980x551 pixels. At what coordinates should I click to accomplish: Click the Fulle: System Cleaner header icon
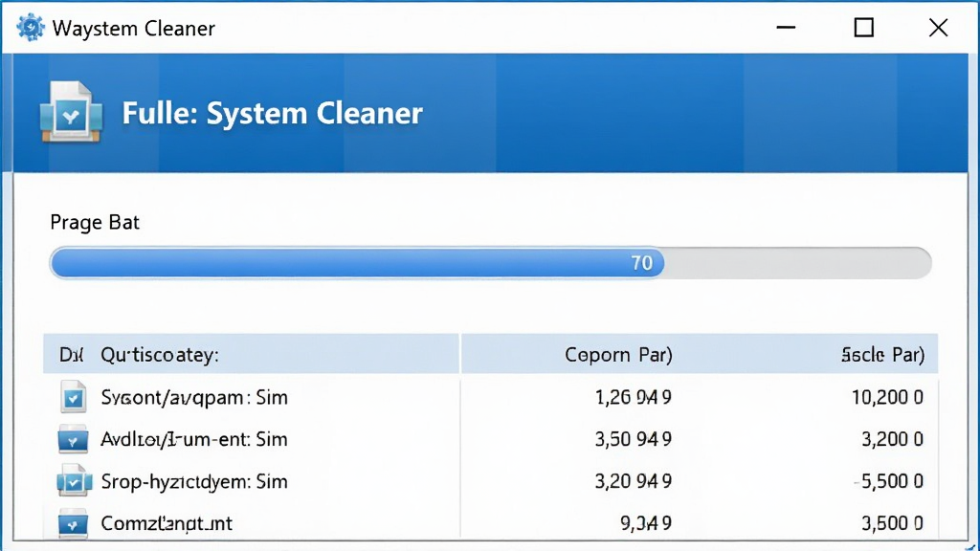pos(71,113)
